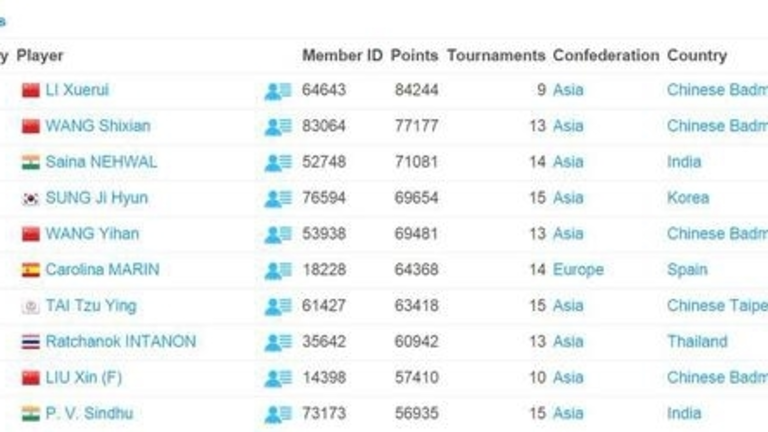Click the China flag beside LI Xuerui
The width and height of the screenshot is (768, 432).
click(31, 90)
